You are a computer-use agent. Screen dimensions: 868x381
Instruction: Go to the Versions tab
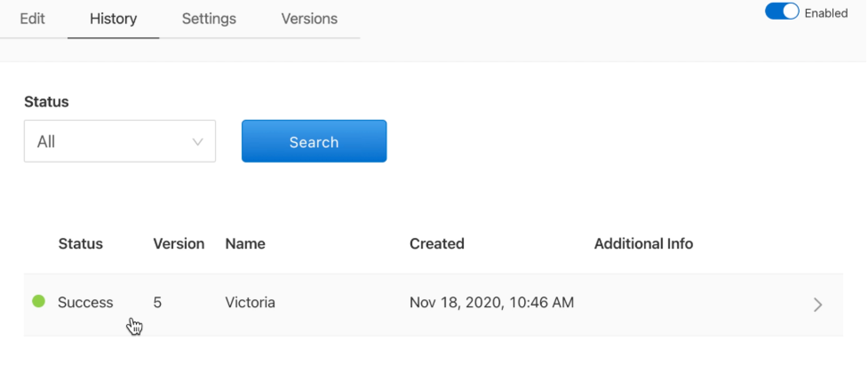pos(309,19)
